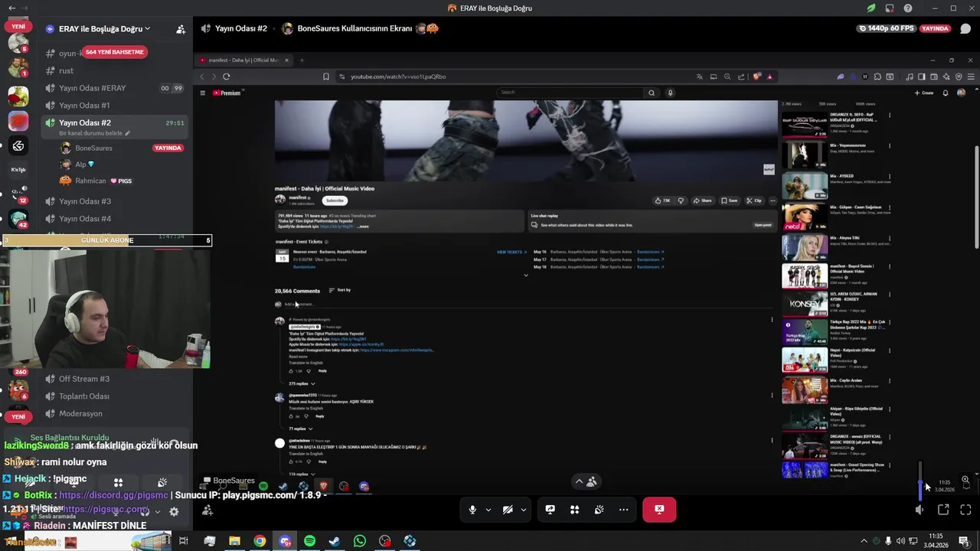Open Discord user settings gear
Screen dimensions: 980x551
174,512
